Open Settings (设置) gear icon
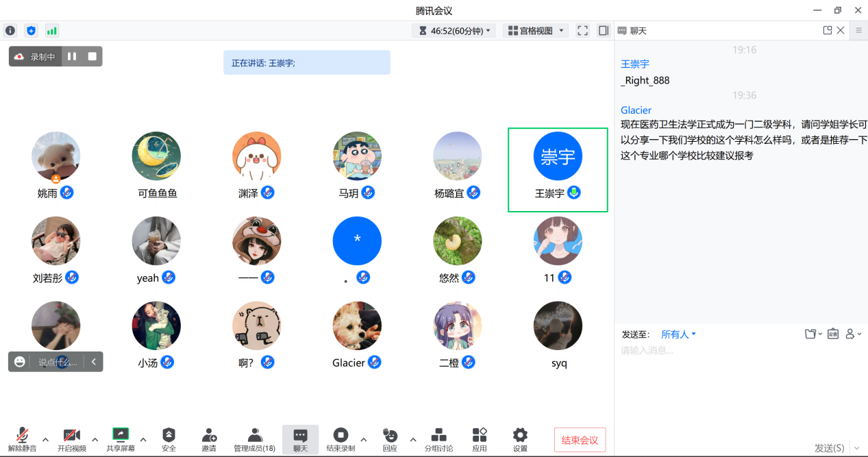 tap(520, 439)
